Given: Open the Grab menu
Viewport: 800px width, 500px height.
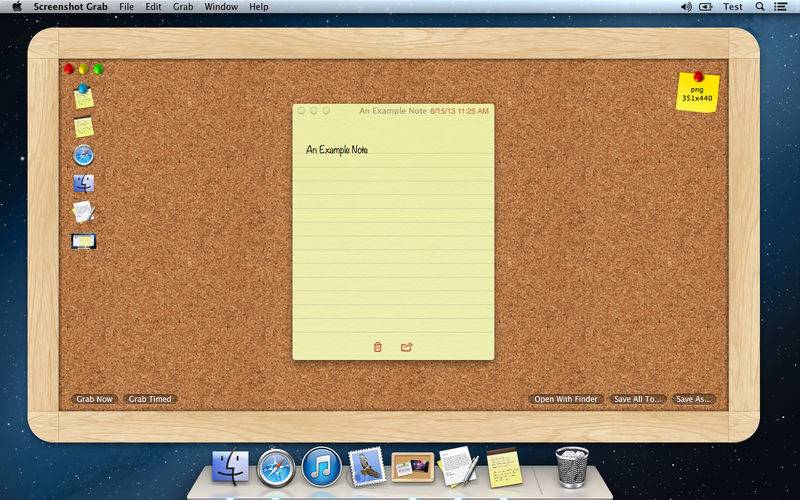Looking at the screenshot, I should point(183,7).
